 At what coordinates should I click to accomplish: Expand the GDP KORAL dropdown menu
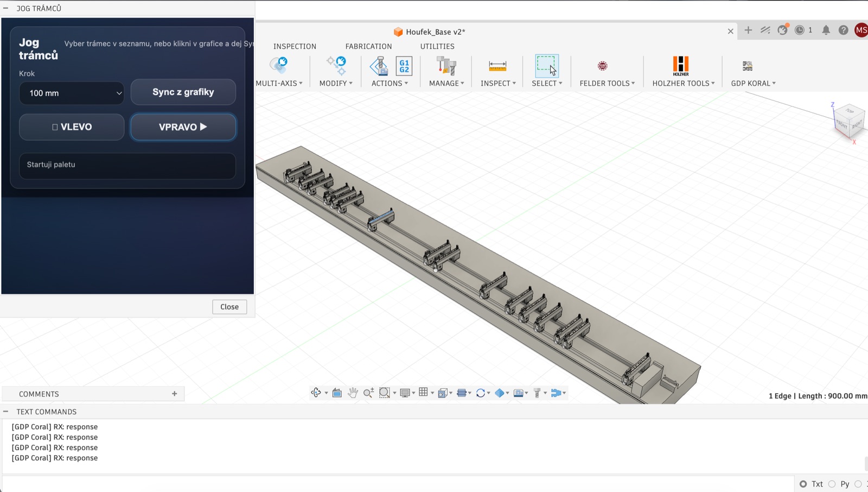(753, 83)
